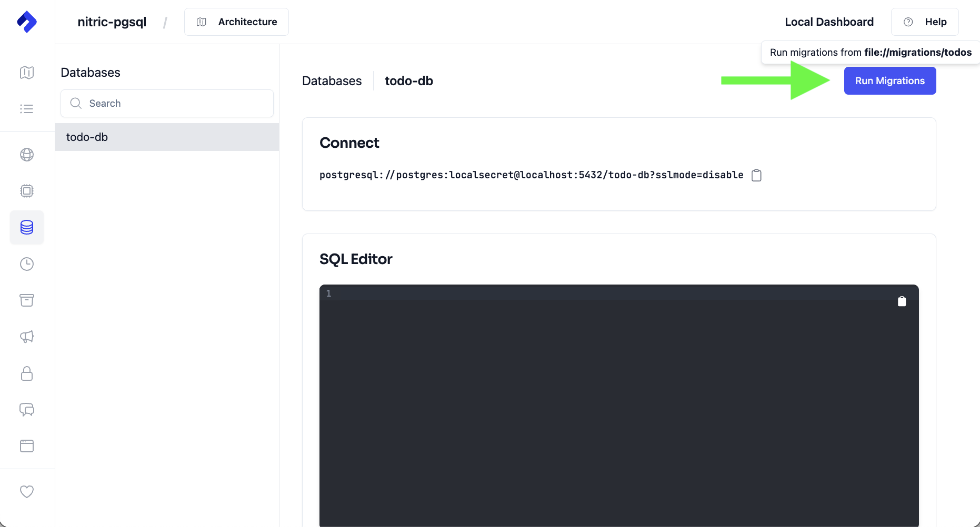Click the SQL Editor clipboard icon
Image resolution: width=980 pixels, height=527 pixels.
[x=902, y=301]
